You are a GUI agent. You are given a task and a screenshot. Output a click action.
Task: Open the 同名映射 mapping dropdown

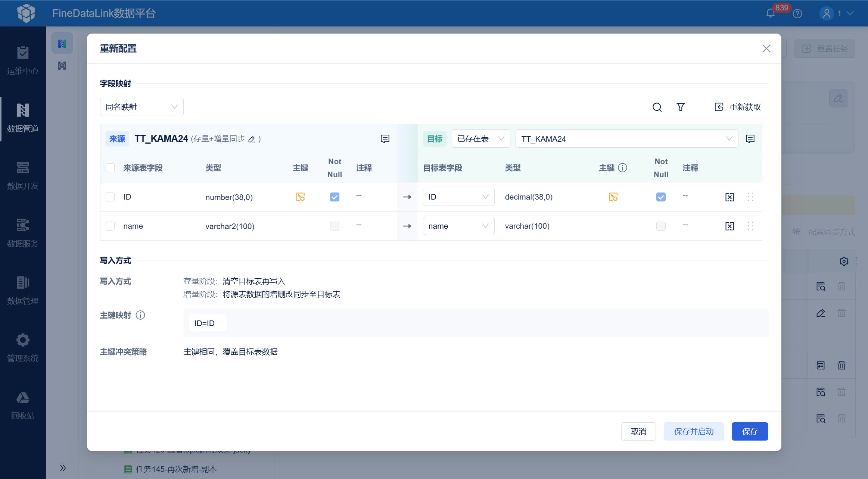142,107
